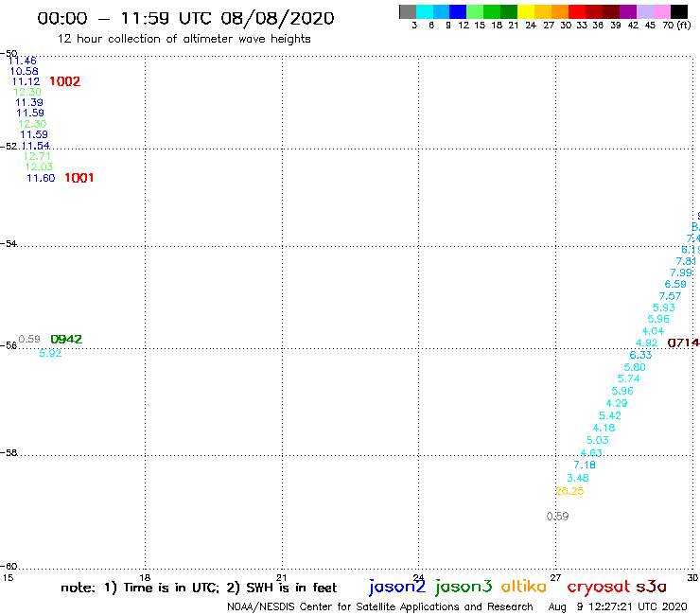The width and height of the screenshot is (700, 615).
Task: Click the generation time 'Aug 9 12:27:21 UTC 2020'
Action: (x=618, y=606)
